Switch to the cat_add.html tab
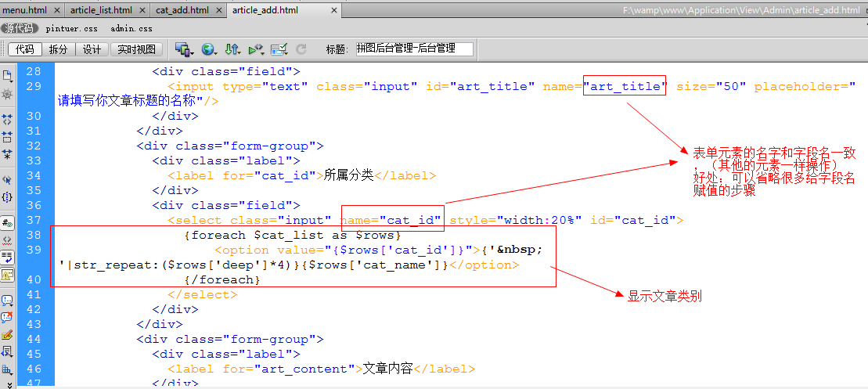Image resolution: width=868 pixels, height=389 pixels. point(182,10)
